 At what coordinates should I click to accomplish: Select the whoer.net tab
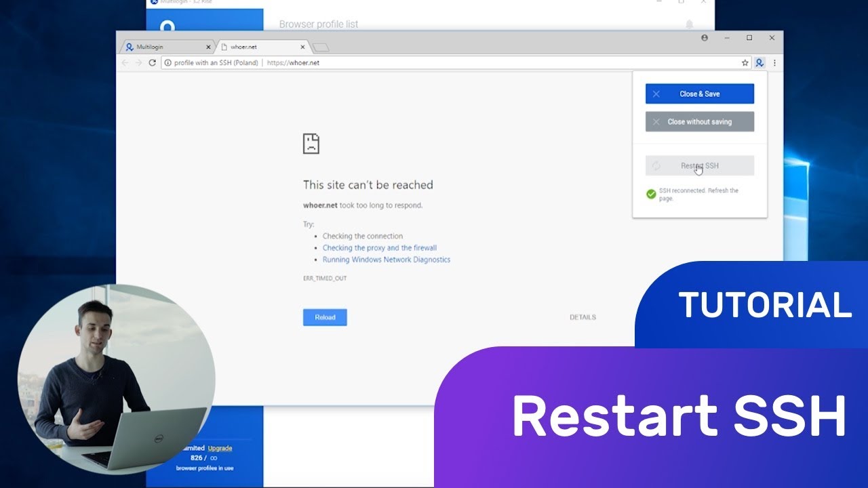point(262,47)
